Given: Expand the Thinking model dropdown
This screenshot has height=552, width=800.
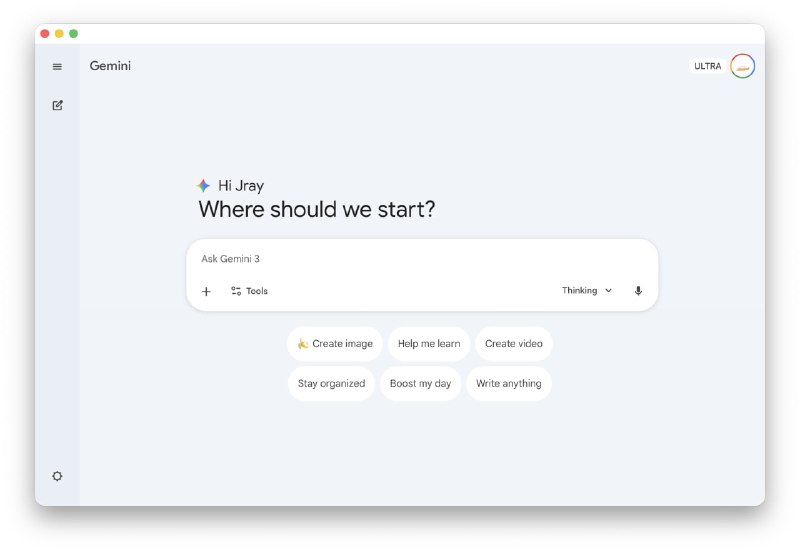Looking at the screenshot, I should pos(587,291).
